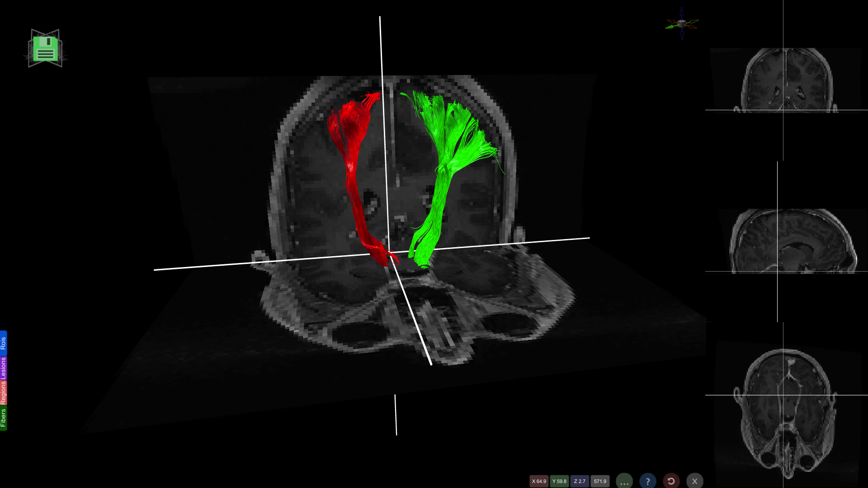Screen dimensions: 868x488
Task: Open the green more options (...) button
Action: tap(624, 481)
